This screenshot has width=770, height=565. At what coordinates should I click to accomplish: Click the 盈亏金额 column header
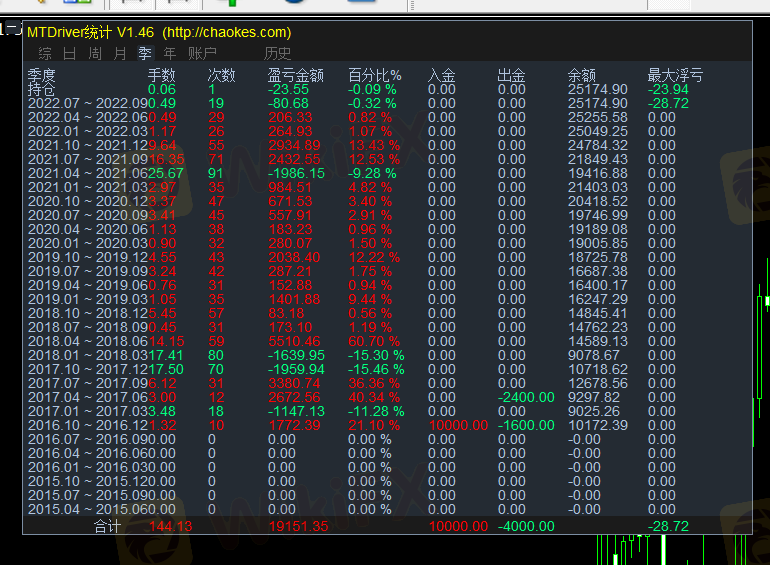point(295,75)
